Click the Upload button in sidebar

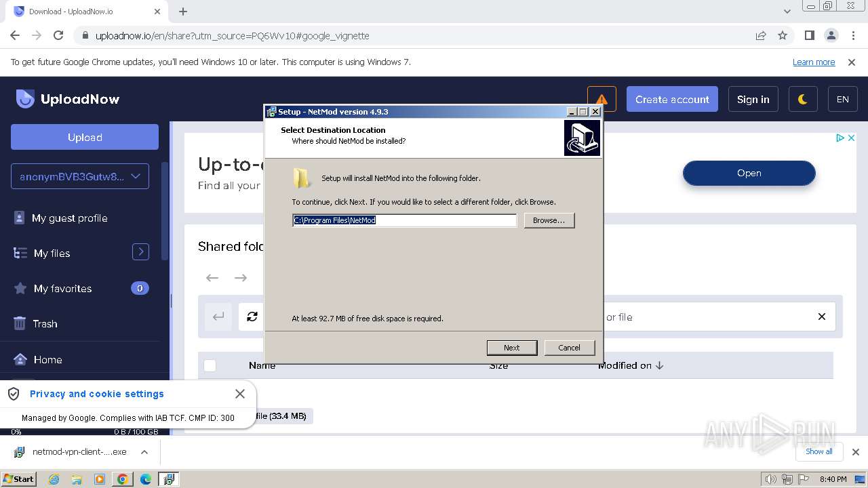point(85,137)
